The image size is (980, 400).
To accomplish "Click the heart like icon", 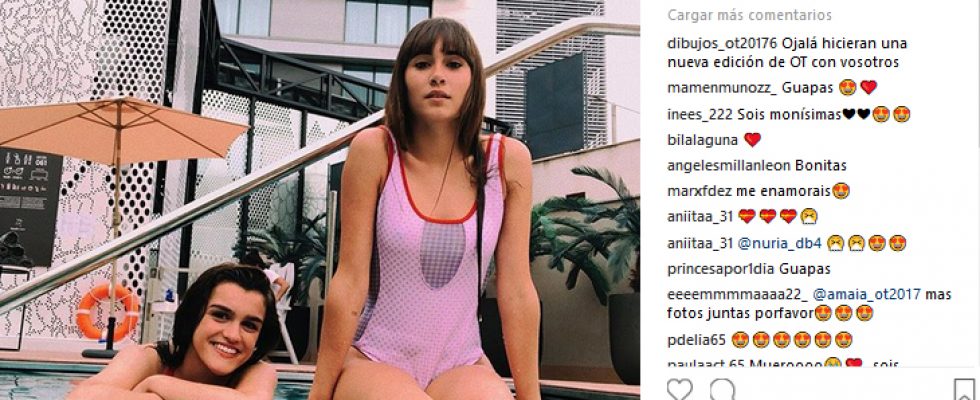I will point(679,390).
